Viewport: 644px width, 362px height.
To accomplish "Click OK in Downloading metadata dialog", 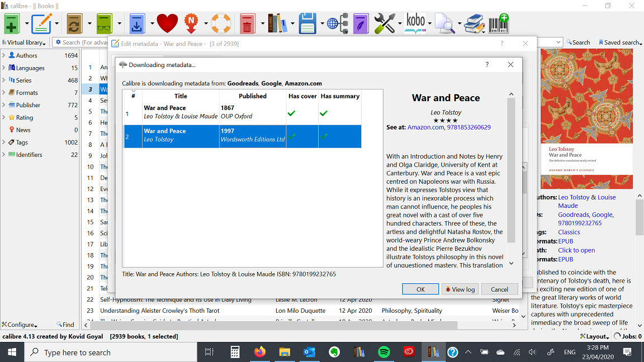I will click(420, 289).
